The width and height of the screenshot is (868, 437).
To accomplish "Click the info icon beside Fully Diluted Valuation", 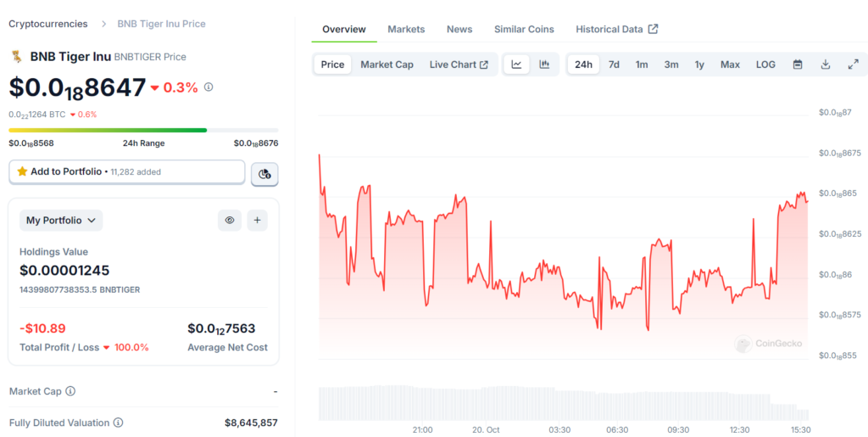I will pos(118,423).
